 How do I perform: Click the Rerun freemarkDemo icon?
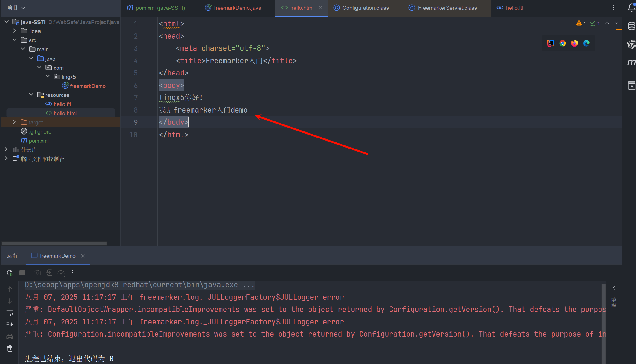click(10, 273)
